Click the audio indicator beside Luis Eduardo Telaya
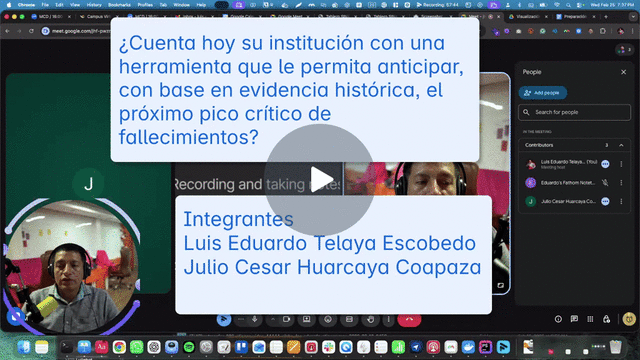Screen dimensions: 640x360 tap(605, 164)
